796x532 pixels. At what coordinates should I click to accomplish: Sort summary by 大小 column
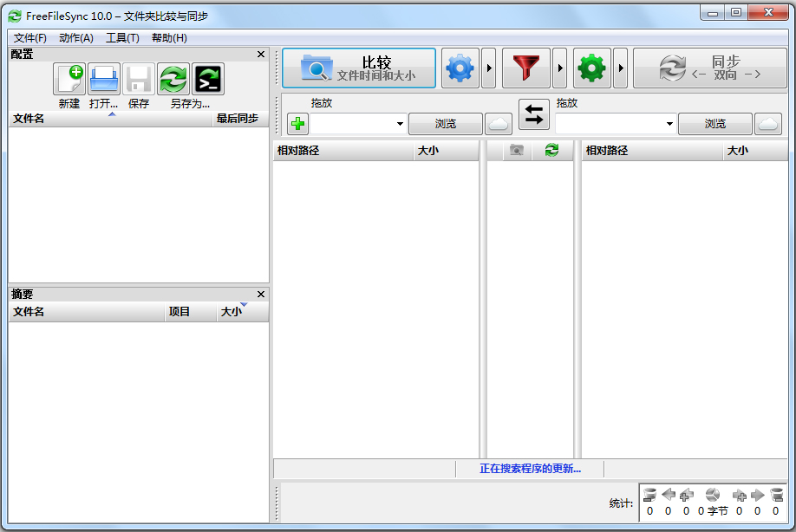(242, 311)
